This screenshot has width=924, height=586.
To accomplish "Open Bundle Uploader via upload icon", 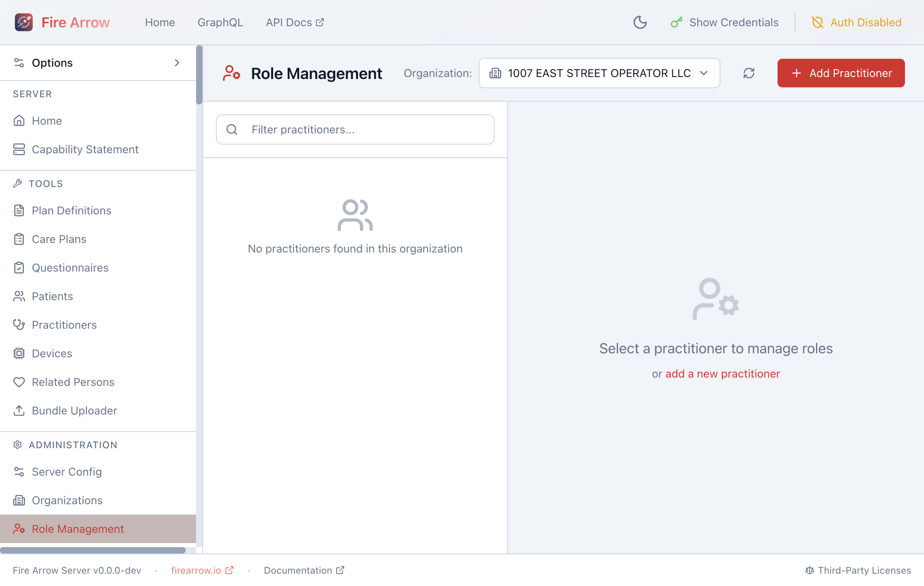I will tap(19, 411).
